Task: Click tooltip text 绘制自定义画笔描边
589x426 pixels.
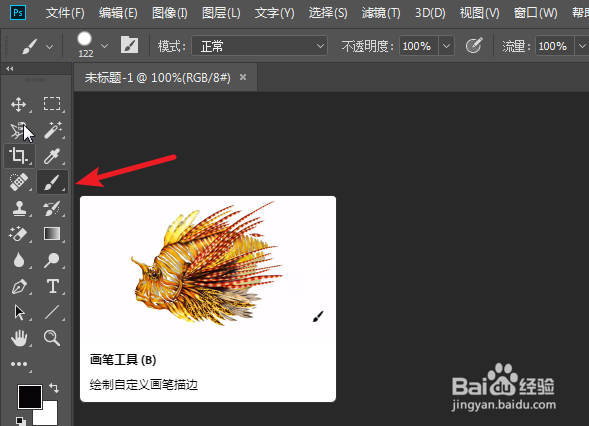Action: point(143,385)
